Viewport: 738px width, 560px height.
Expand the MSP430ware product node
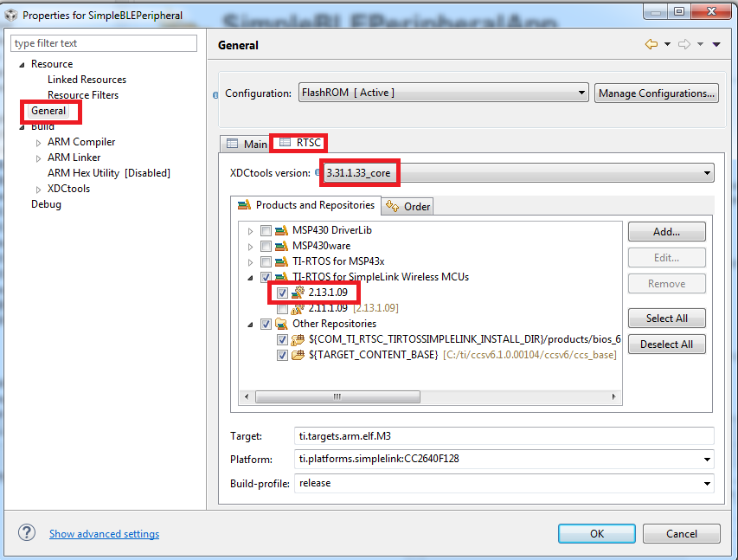tap(250, 247)
